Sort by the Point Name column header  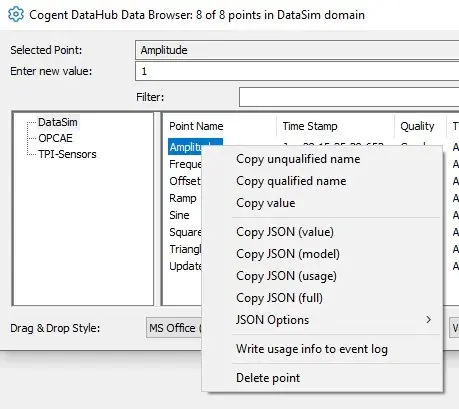pos(196,126)
